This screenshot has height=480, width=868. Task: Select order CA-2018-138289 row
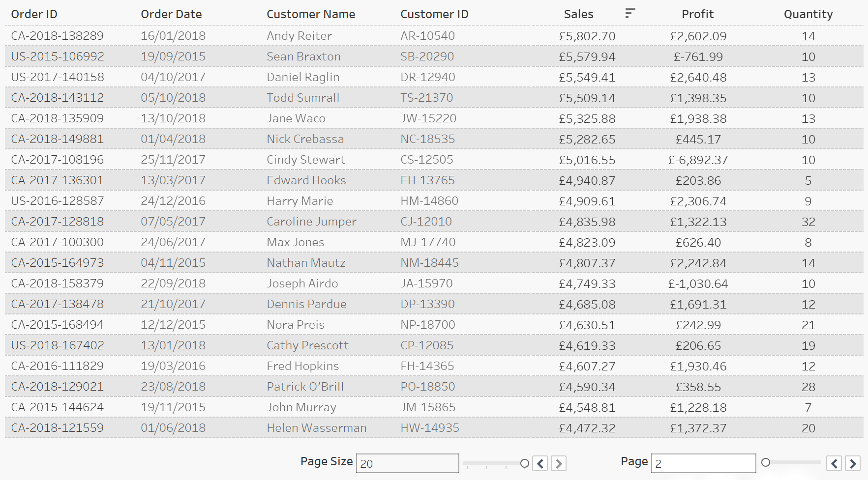(434, 36)
